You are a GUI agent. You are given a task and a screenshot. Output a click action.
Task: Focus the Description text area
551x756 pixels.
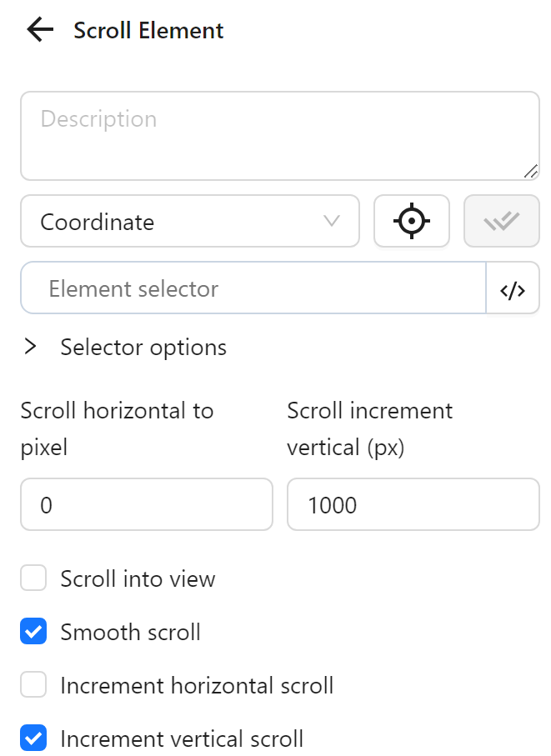pos(280,133)
